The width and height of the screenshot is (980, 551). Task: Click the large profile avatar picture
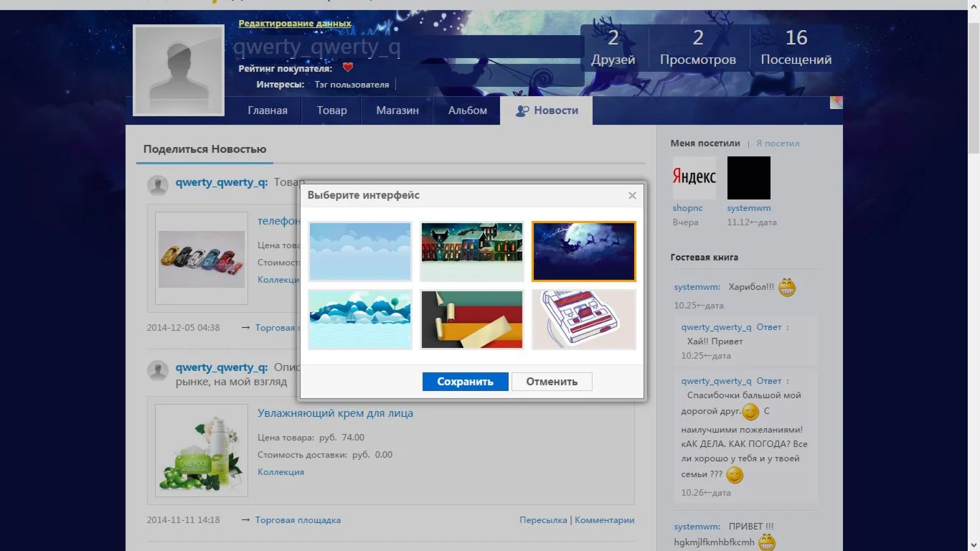[x=179, y=70]
